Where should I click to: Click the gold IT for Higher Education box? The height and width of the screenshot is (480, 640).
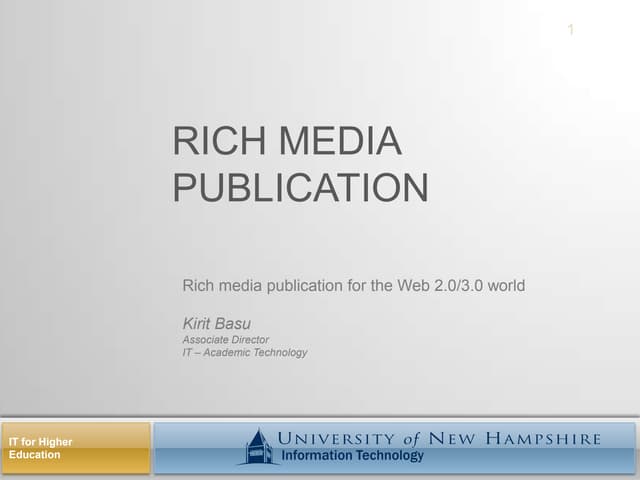tap(76, 448)
